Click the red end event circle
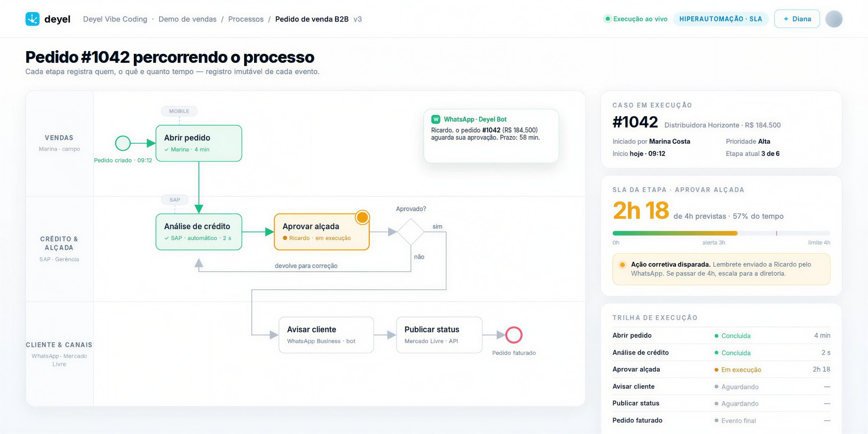 point(514,335)
